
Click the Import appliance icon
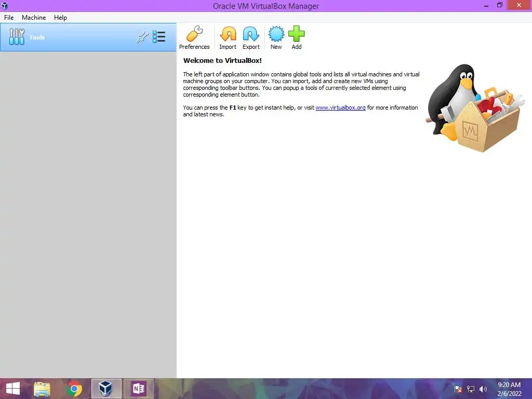(x=228, y=37)
